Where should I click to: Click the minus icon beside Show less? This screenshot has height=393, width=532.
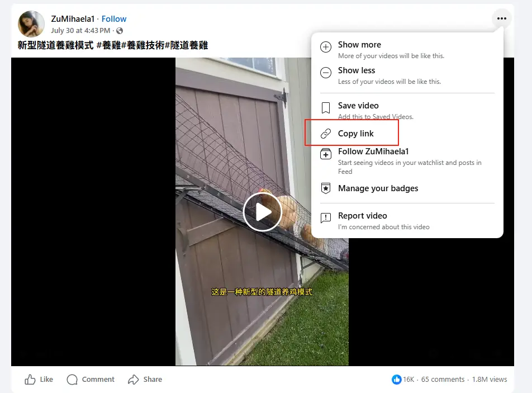point(326,73)
